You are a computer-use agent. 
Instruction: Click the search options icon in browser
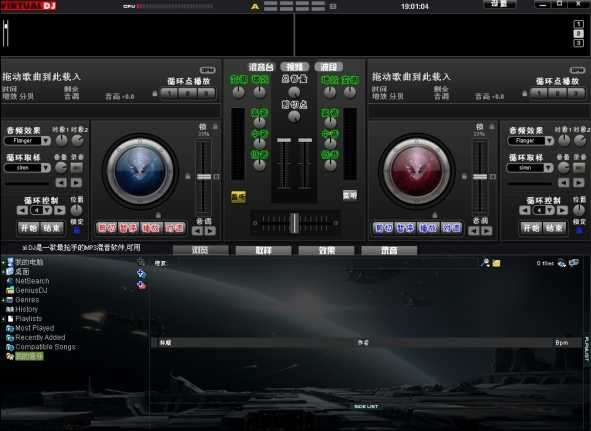pos(485,263)
